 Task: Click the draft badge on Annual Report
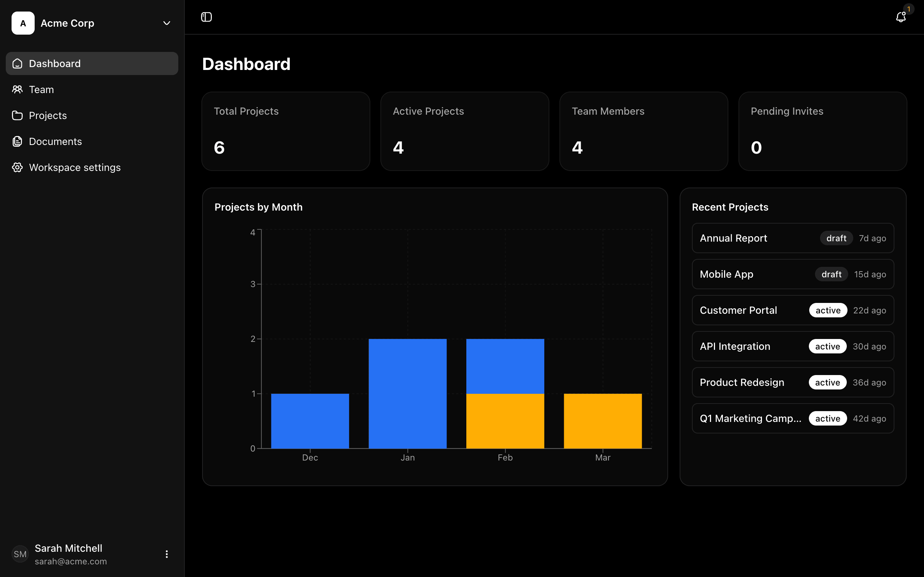tap(836, 238)
